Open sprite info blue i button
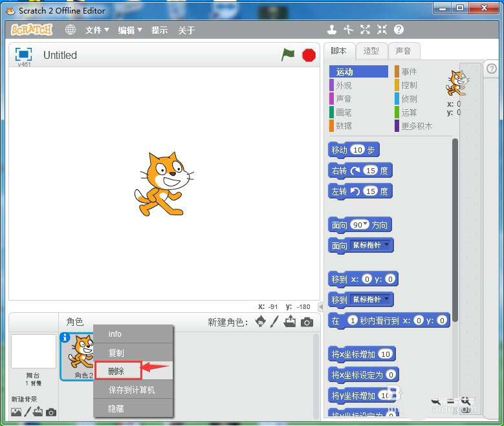Screen dimensions: 504x426 pyautogui.click(x=65, y=337)
